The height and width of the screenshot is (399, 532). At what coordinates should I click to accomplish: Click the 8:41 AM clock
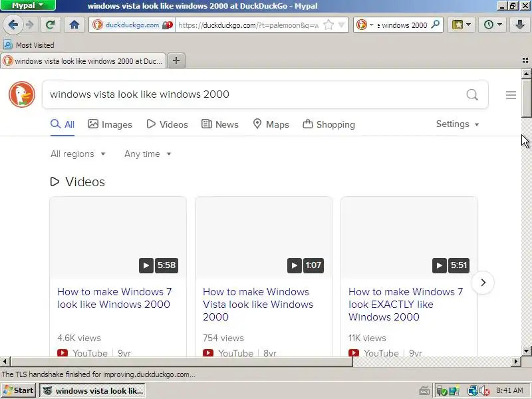[x=509, y=390]
